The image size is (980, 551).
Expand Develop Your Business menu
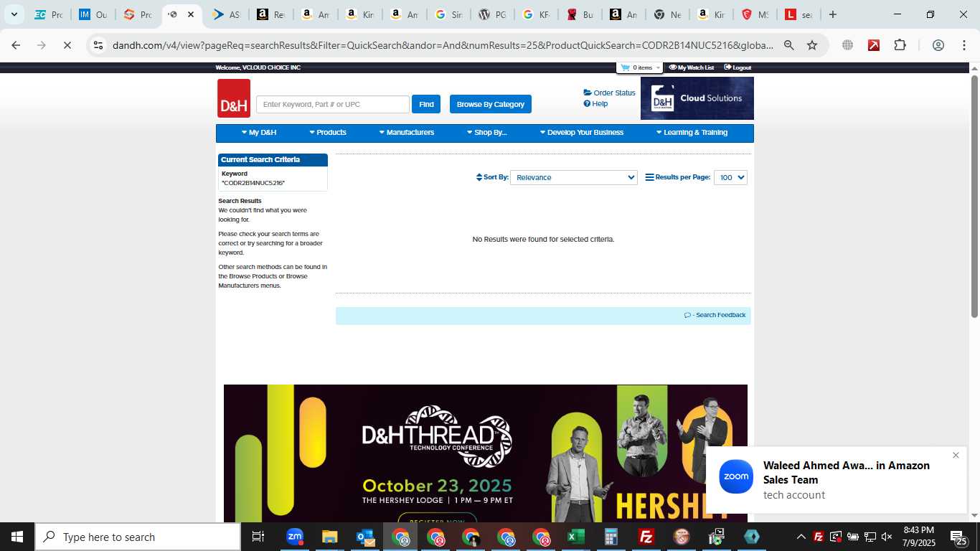click(x=582, y=133)
